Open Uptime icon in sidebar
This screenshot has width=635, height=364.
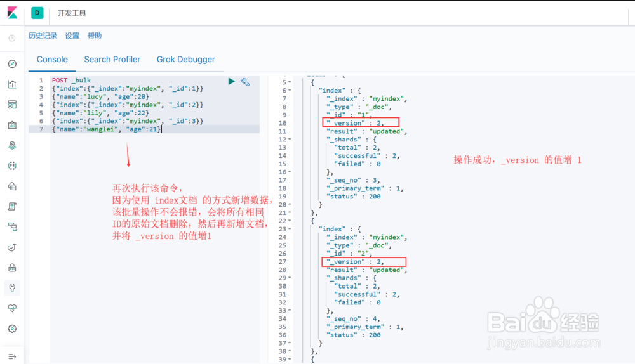coord(12,247)
